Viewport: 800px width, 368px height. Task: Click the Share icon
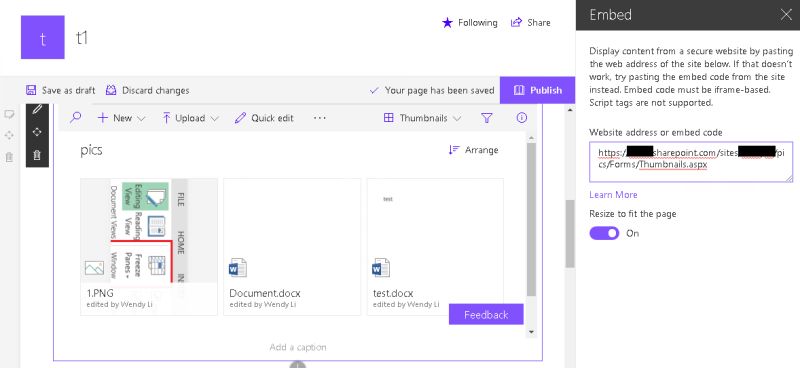click(x=516, y=22)
